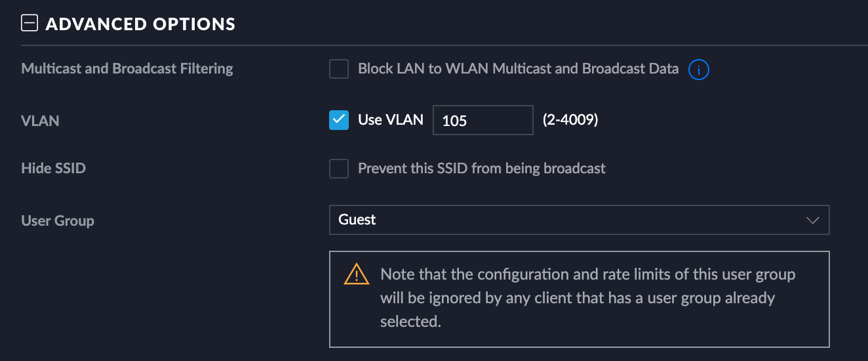Enable Block LAN to WLAN Multicast checkbox
The height and width of the screenshot is (361, 868).
pos(339,69)
